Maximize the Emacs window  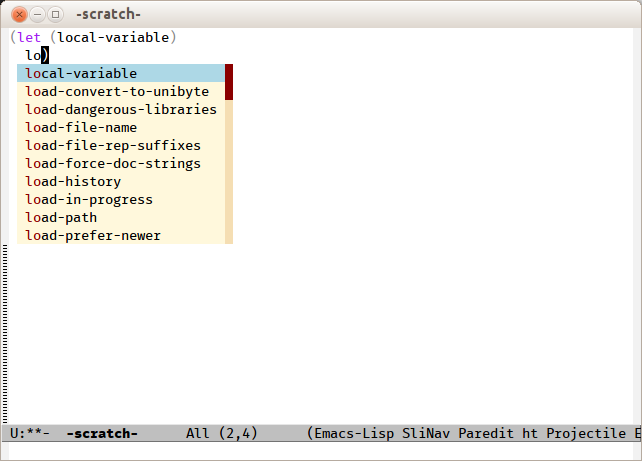[x=55, y=14]
